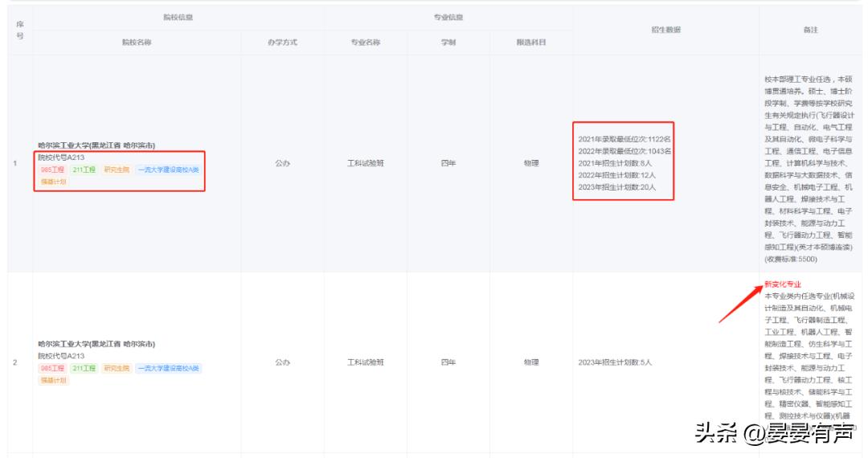Screen dimensions: 868x458
Task: Click 工科试验班 major in row 1
Action: 366,163
